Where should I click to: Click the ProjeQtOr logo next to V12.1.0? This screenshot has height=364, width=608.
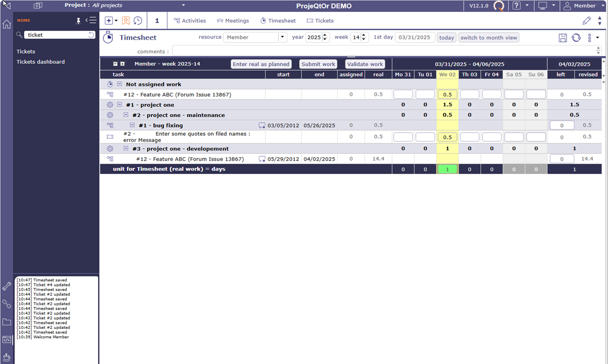click(x=500, y=6)
